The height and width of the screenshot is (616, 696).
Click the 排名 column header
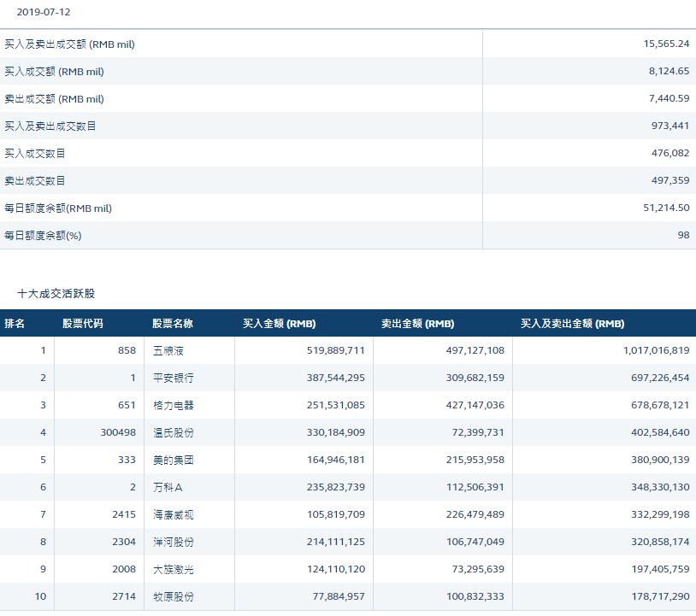pos(15,324)
